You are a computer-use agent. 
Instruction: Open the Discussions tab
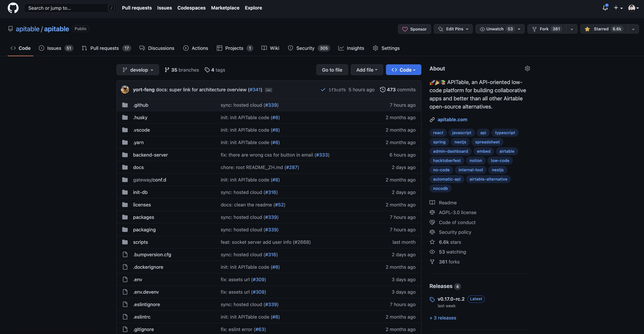click(x=157, y=48)
